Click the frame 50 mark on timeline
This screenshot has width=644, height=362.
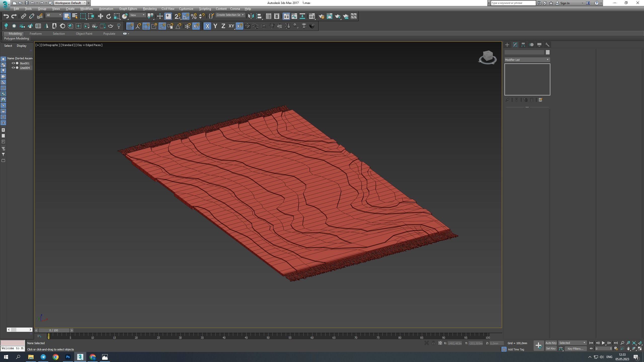[x=268, y=336]
